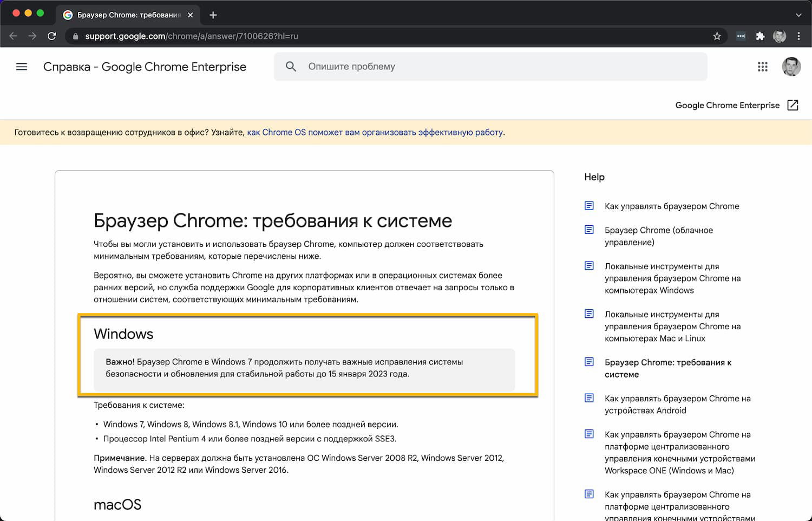Image resolution: width=812 pixels, height=521 pixels.
Task: Open "Браузер Chrome (облачное управление)" article
Action: coord(658,236)
